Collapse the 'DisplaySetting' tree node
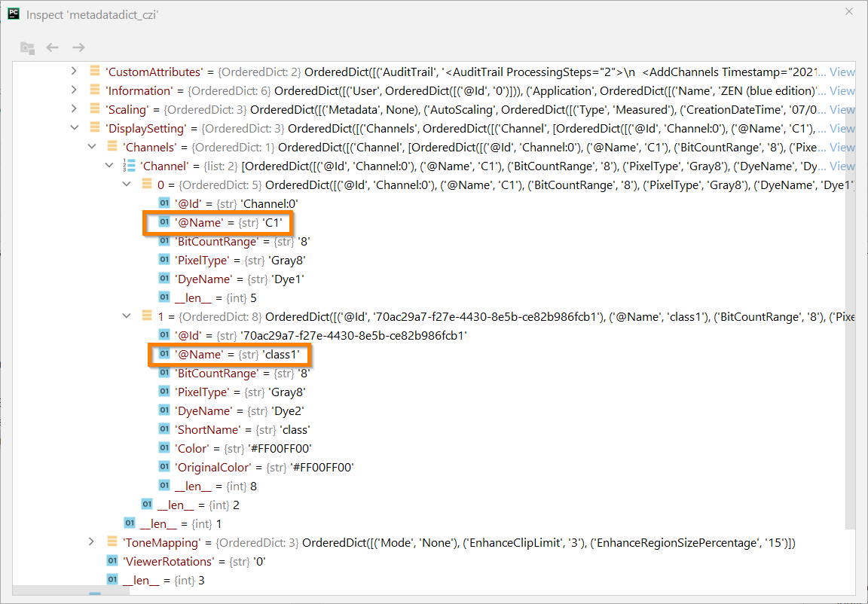Screen dimensions: 868x604 click(x=75, y=128)
